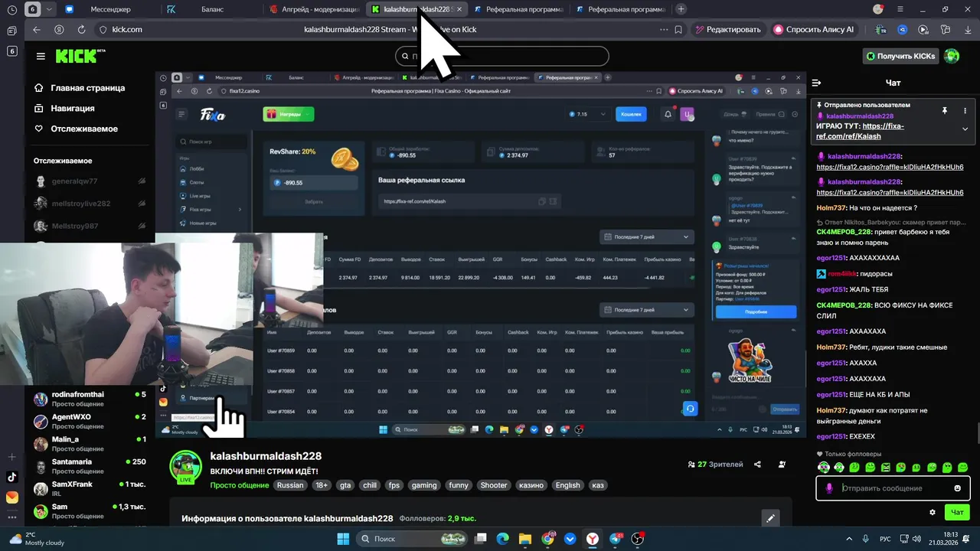Switch to the Апгрейд - модернизация tab
This screenshot has width=980, height=551.
click(x=314, y=9)
